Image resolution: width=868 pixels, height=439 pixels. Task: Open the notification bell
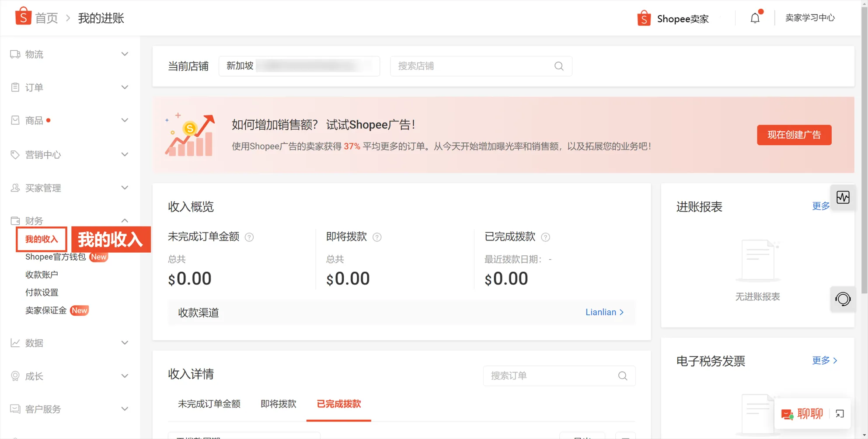tap(755, 18)
